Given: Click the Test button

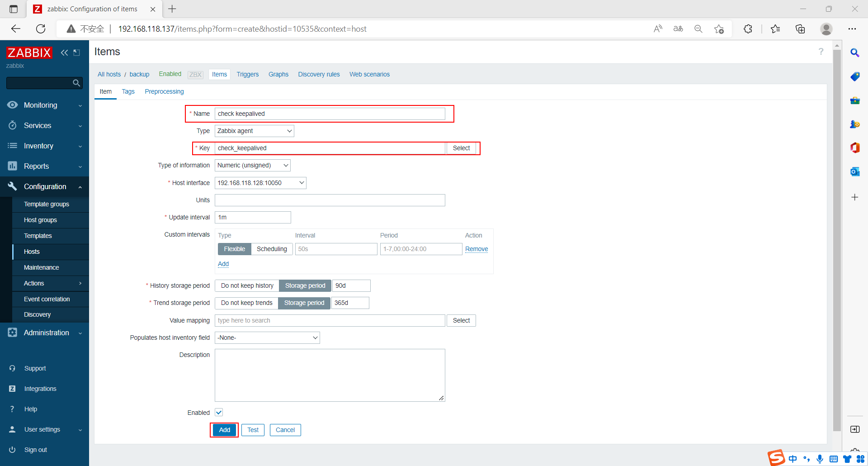Looking at the screenshot, I should [x=253, y=430].
